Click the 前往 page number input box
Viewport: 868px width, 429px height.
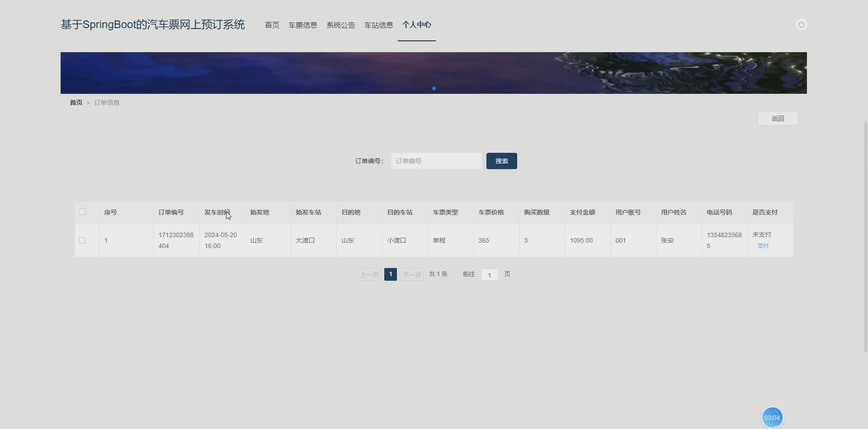[490, 275]
